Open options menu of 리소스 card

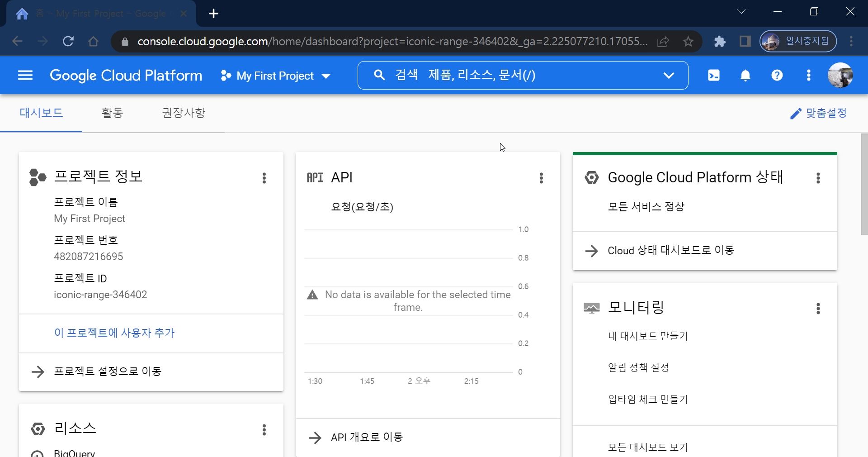[264, 429]
